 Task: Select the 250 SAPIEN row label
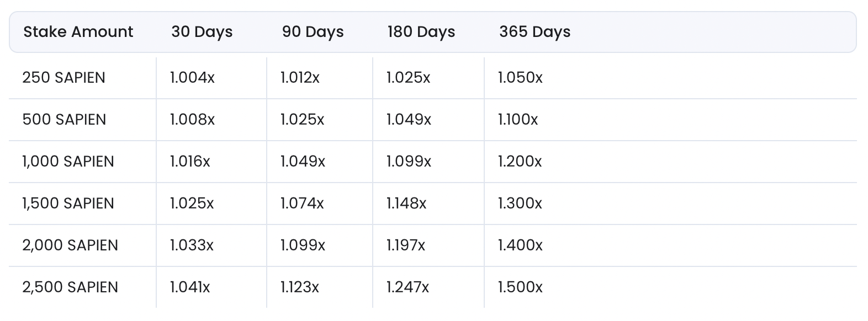[63, 78]
